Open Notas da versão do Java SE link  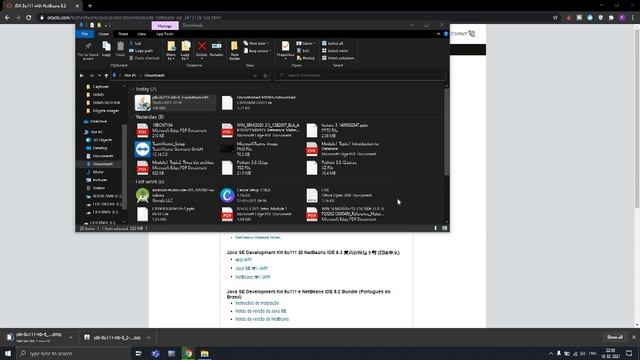261,311
